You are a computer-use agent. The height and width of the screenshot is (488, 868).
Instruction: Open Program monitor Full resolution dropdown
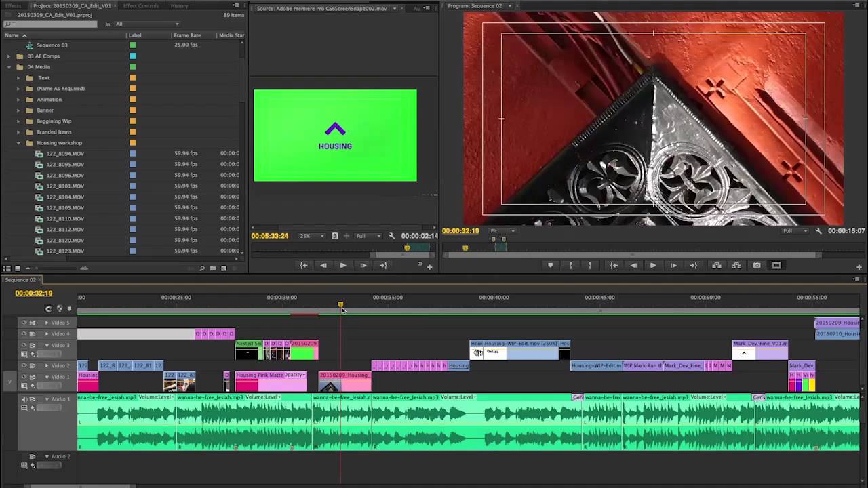[x=795, y=231]
